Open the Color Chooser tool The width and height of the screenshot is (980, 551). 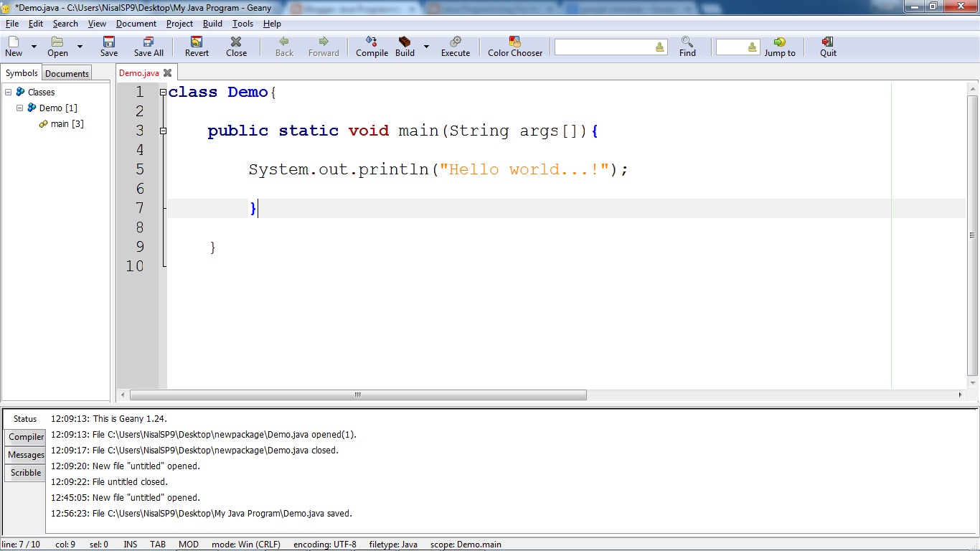514,42
